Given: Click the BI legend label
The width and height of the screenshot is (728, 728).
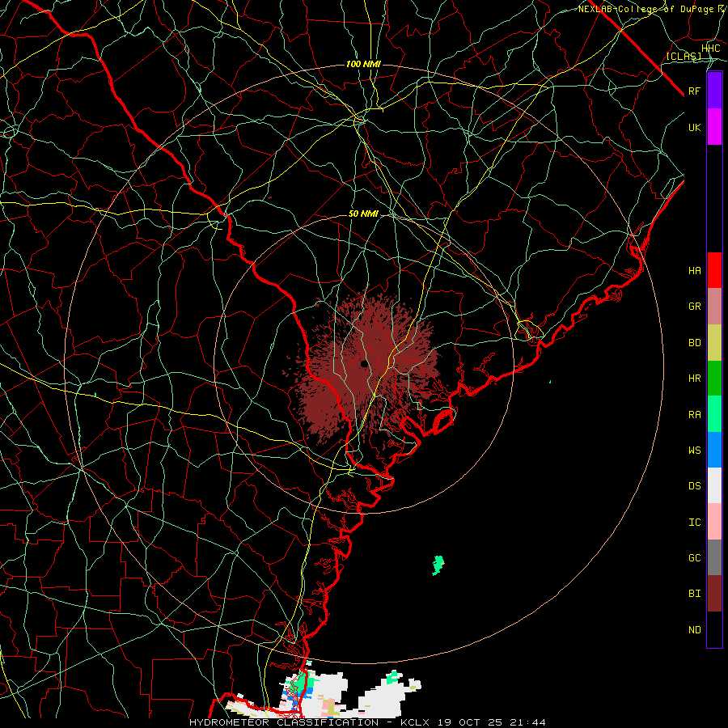Looking at the screenshot, I should [694, 594].
